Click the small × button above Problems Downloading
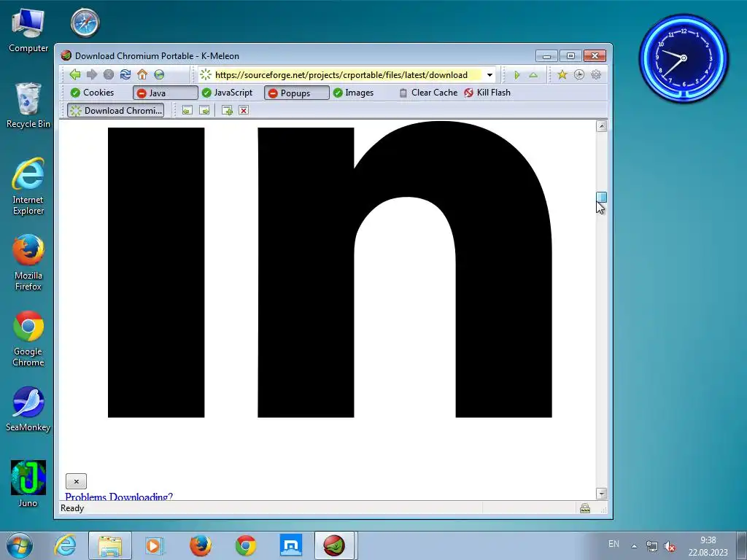The height and width of the screenshot is (560, 747). pyautogui.click(x=76, y=481)
